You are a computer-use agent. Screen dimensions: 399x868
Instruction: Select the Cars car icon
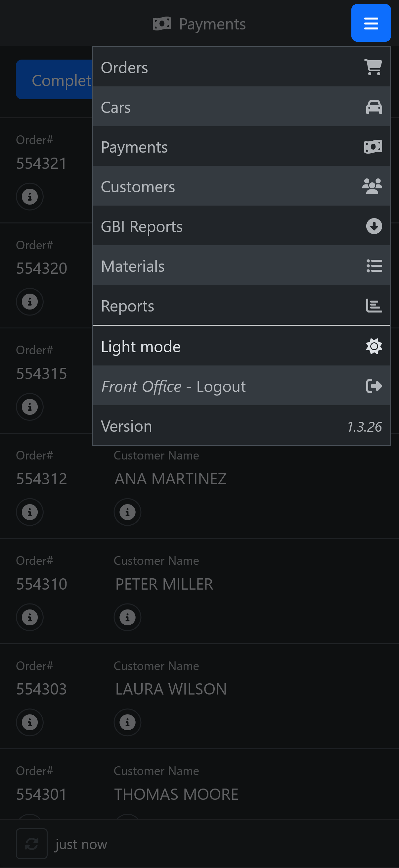(x=374, y=107)
